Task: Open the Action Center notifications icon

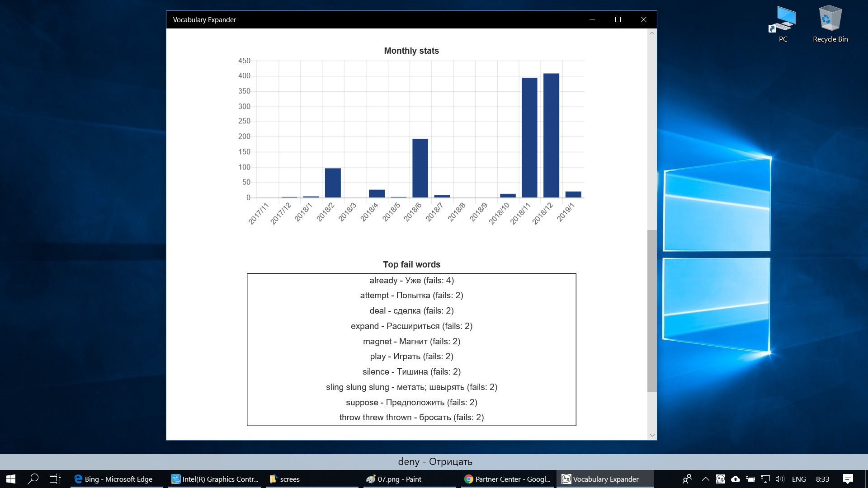Action: coord(848,479)
